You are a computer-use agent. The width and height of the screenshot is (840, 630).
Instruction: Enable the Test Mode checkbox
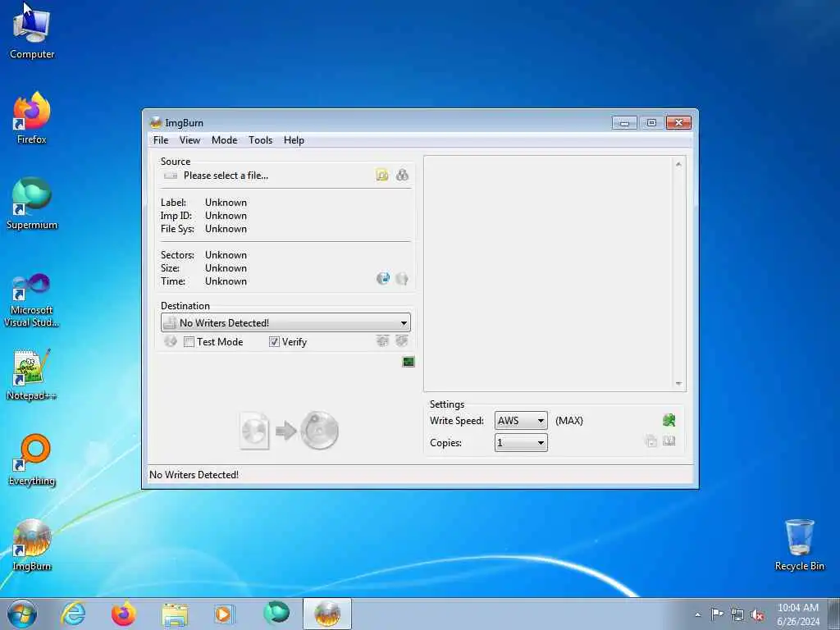click(189, 342)
